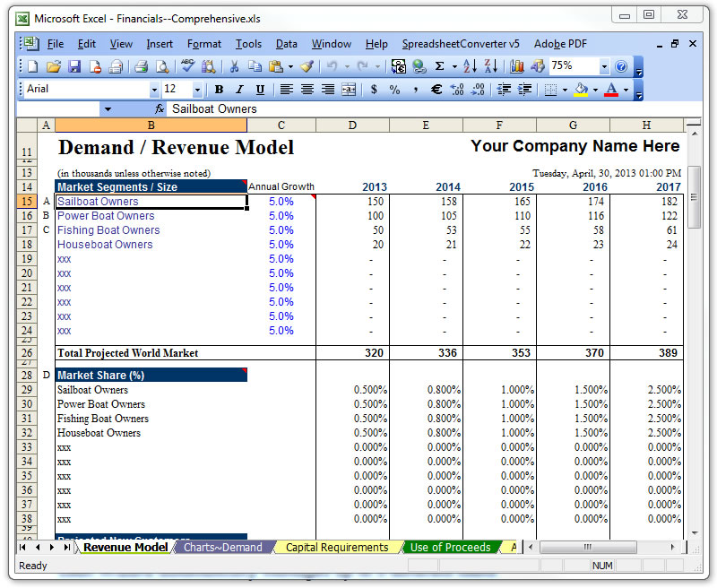
Task: Click the vertical scrollbar thumb
Action: pos(695,197)
